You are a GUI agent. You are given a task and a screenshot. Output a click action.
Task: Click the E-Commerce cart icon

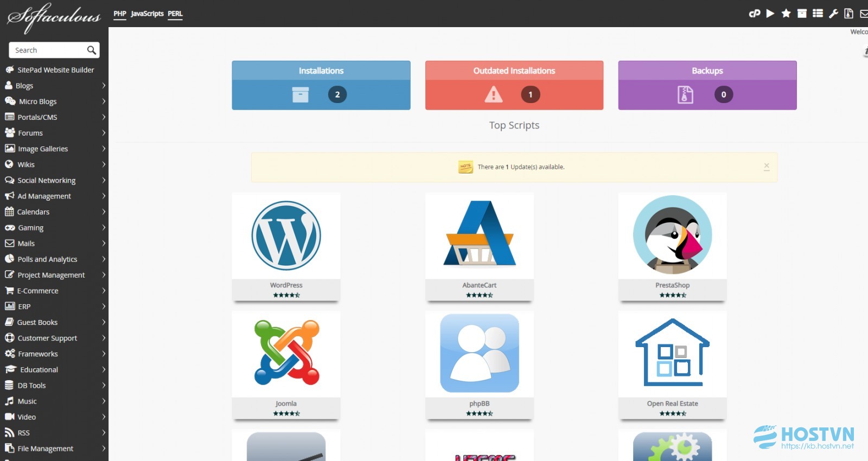(x=9, y=291)
